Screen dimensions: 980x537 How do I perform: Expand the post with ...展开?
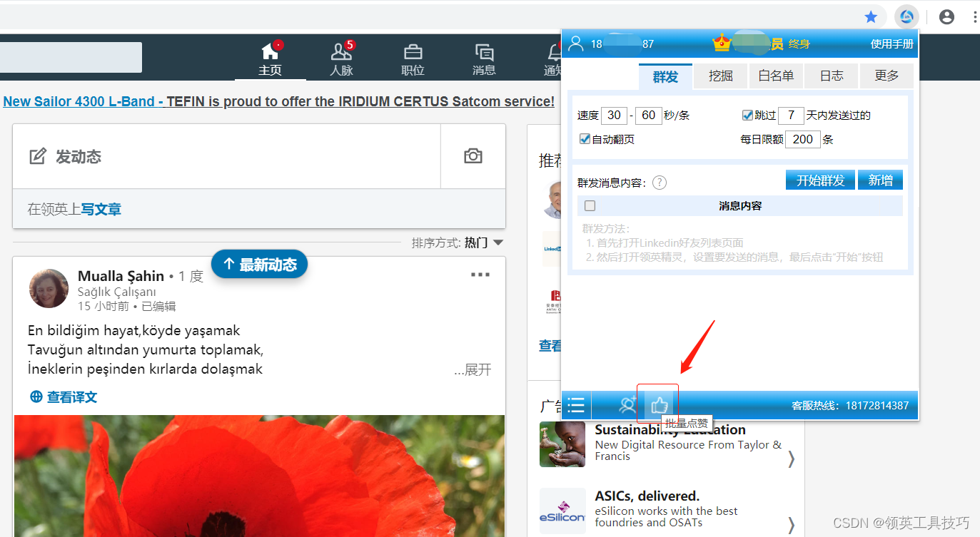[473, 369]
